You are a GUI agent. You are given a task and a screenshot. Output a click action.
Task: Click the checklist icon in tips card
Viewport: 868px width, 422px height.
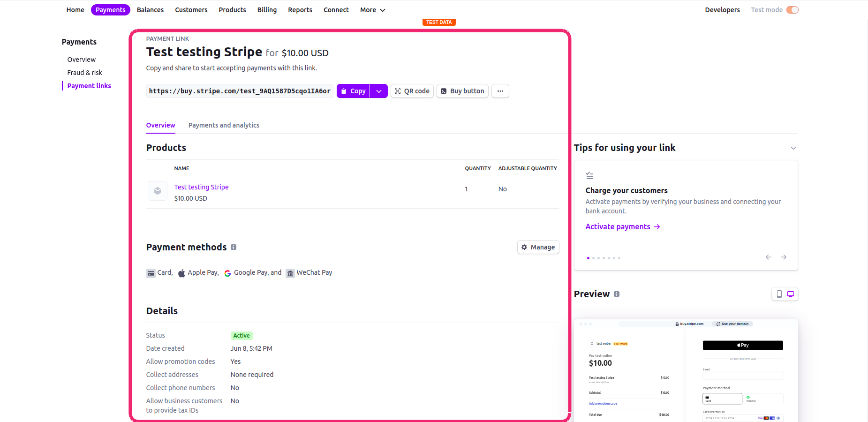[x=589, y=176]
